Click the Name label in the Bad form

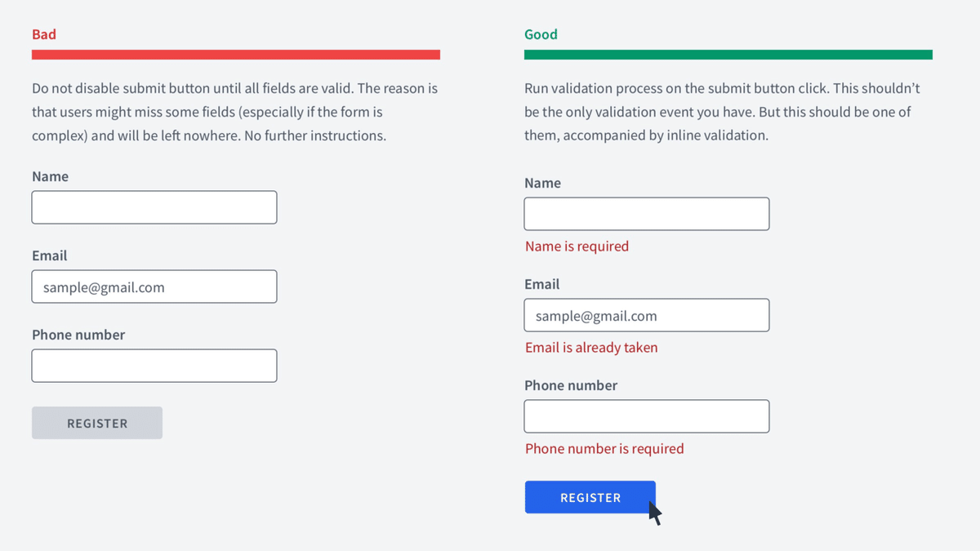pyautogui.click(x=50, y=176)
